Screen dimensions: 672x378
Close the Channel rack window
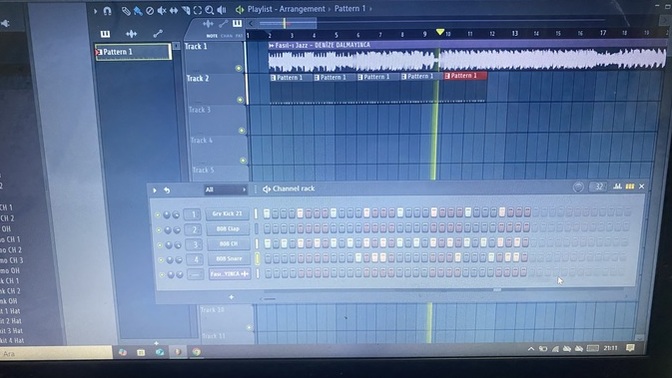tap(642, 186)
